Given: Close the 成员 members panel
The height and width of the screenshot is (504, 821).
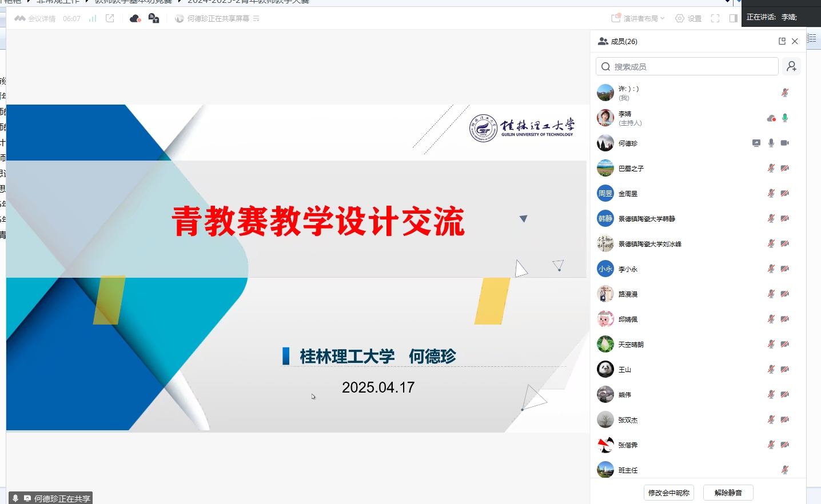Looking at the screenshot, I should coord(795,41).
